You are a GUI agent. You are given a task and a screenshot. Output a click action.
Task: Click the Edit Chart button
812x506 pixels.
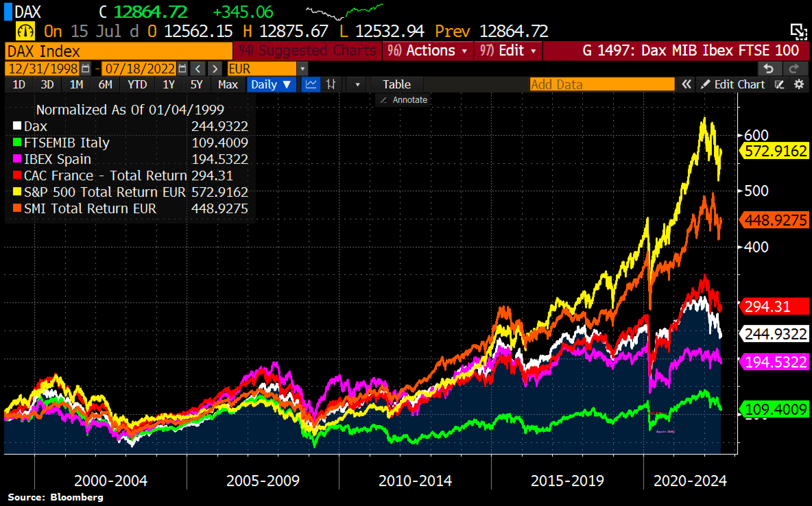pos(733,84)
